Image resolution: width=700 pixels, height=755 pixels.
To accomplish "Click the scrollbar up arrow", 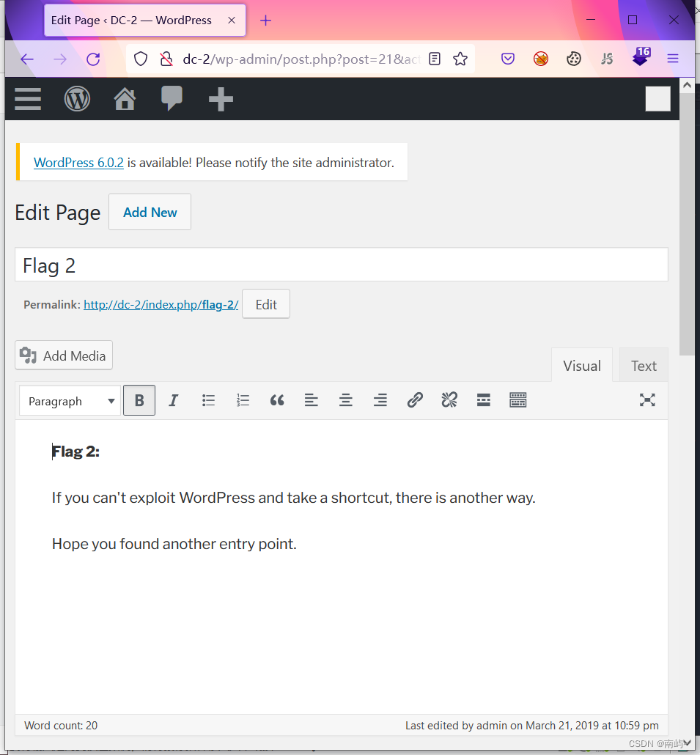I will (687, 85).
